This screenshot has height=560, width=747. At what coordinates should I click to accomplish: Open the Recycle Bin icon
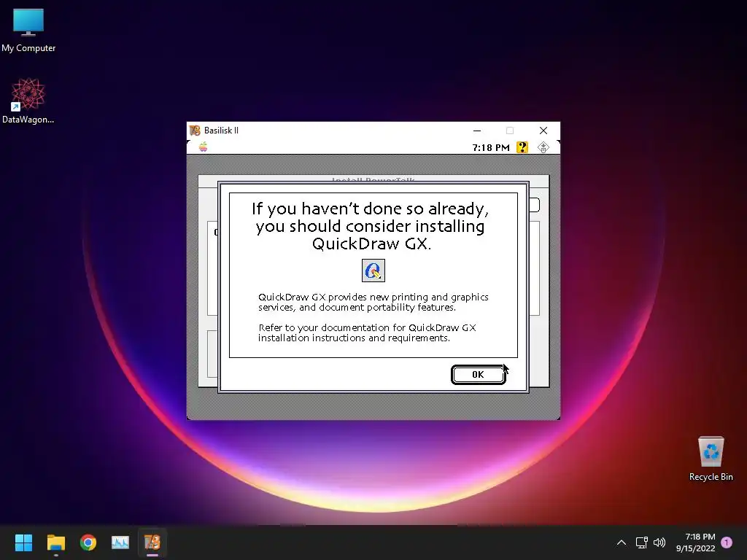[711, 459]
